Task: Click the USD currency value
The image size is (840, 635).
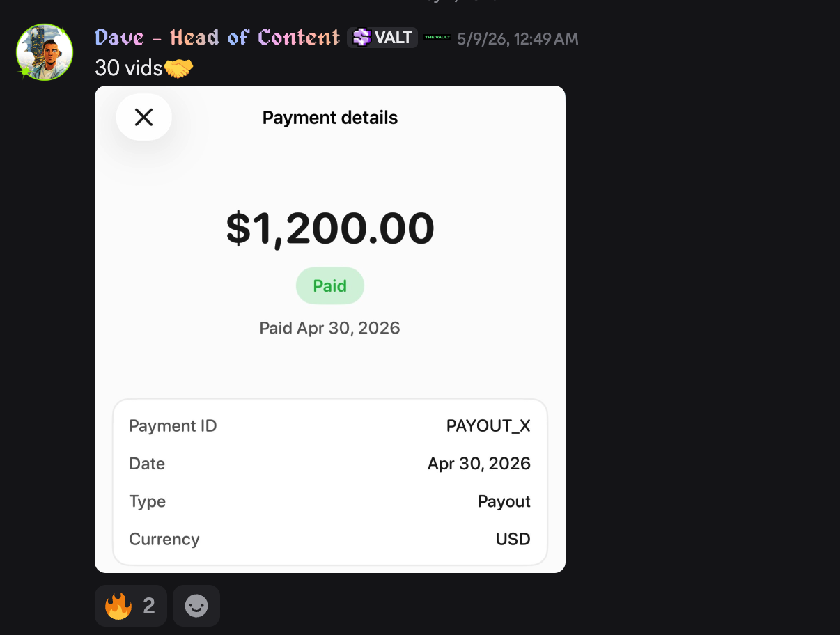Action: click(x=513, y=539)
